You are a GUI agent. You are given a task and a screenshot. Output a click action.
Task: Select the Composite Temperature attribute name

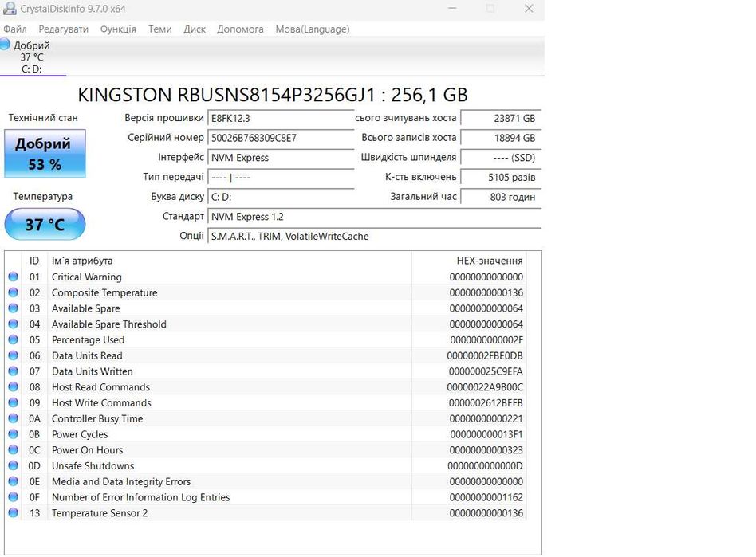pos(104,293)
